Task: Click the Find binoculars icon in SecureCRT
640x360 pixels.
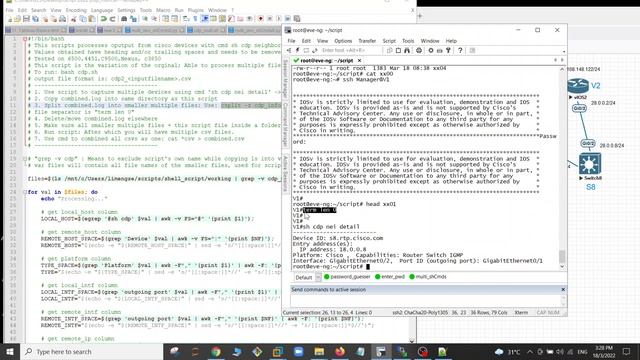Action: [407, 50]
